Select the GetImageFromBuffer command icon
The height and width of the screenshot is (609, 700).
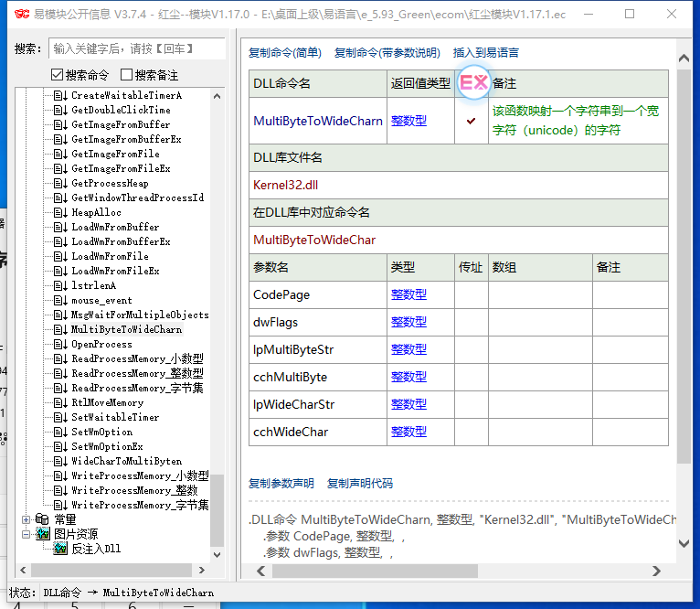60,124
